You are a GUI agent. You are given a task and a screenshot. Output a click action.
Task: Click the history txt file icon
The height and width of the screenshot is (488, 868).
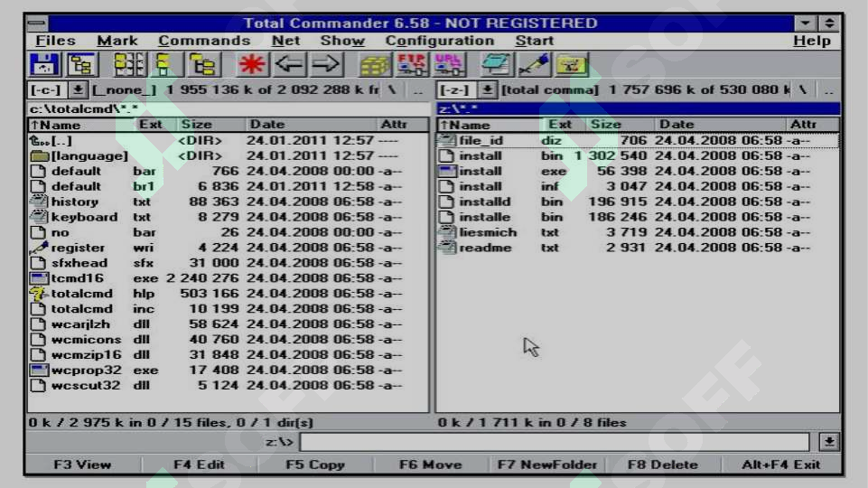tap(39, 202)
